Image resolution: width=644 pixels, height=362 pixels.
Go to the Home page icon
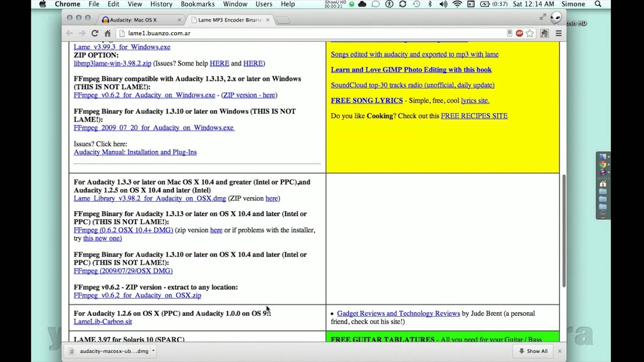pos(107,33)
